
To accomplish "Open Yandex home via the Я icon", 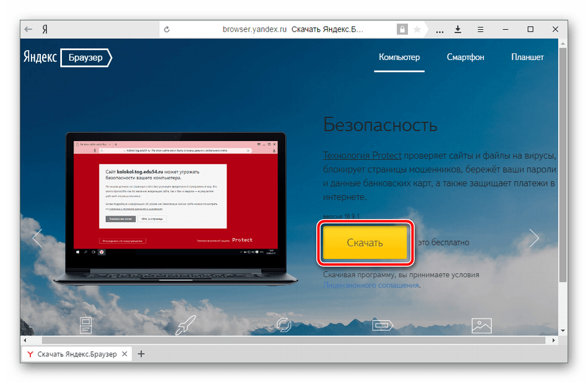I will [45, 29].
